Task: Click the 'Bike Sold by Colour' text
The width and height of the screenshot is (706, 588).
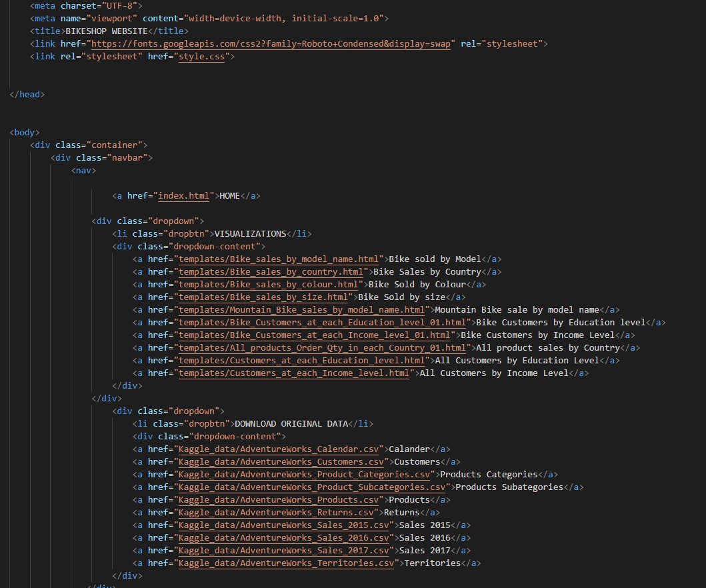Action: tap(417, 284)
